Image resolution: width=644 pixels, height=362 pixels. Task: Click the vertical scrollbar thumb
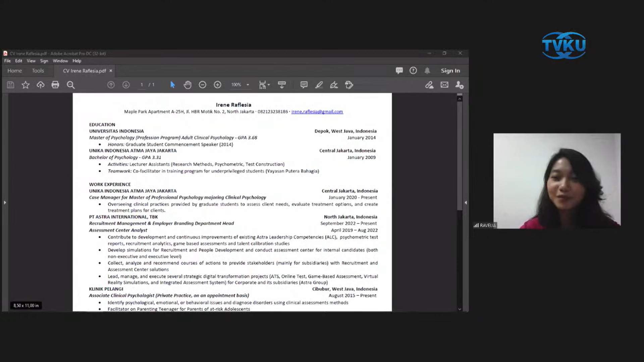[x=460, y=156]
